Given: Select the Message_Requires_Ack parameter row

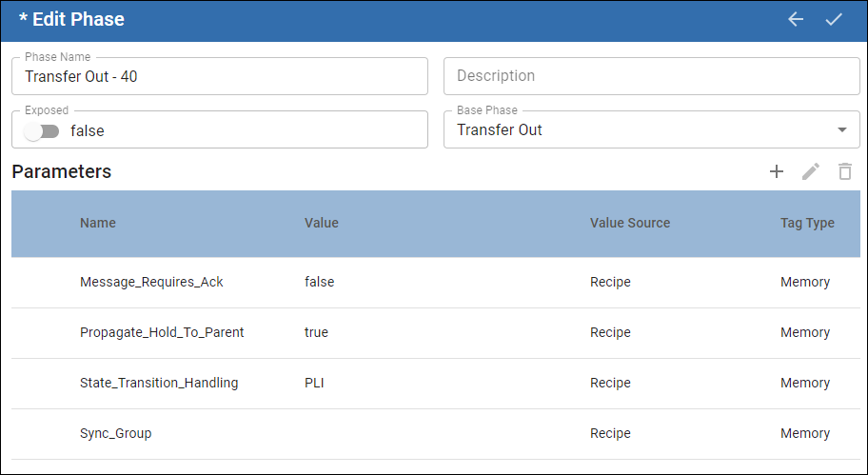Looking at the screenshot, I should [151, 282].
